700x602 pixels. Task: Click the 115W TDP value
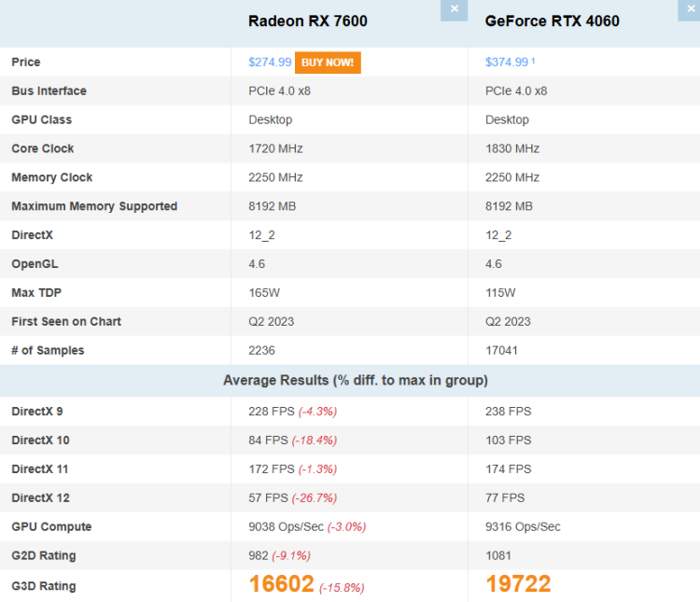pos(500,292)
